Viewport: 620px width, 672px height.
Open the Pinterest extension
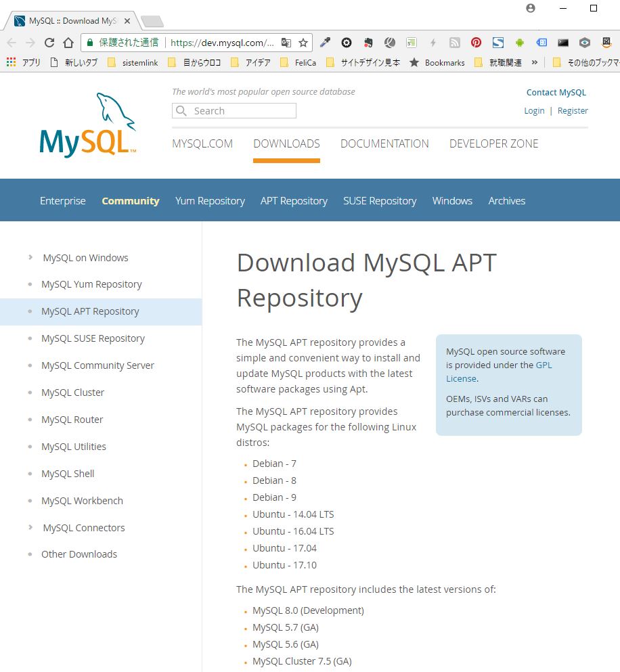476,43
